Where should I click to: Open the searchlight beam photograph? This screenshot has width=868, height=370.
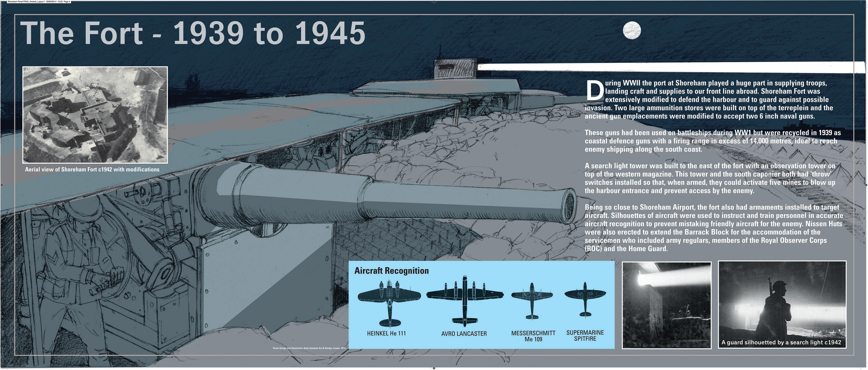pos(667,305)
